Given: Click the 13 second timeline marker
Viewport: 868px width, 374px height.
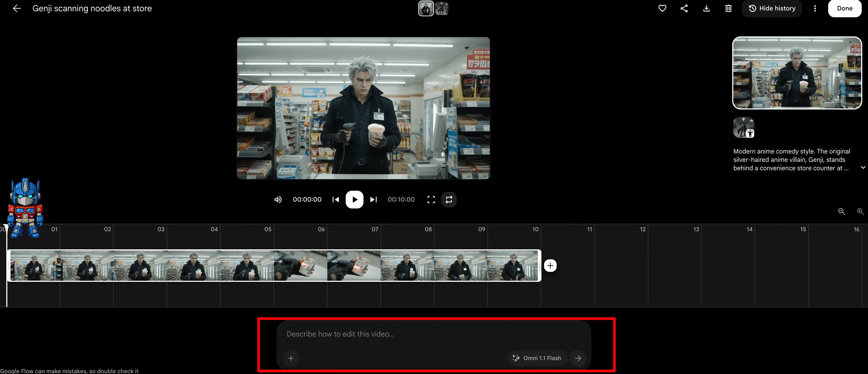Looking at the screenshot, I should coord(696,229).
